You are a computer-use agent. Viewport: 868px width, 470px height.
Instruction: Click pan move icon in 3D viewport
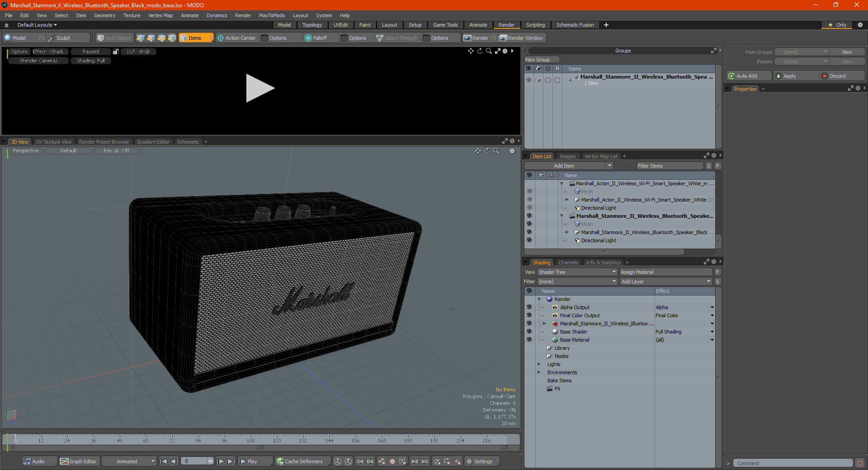tap(478, 151)
